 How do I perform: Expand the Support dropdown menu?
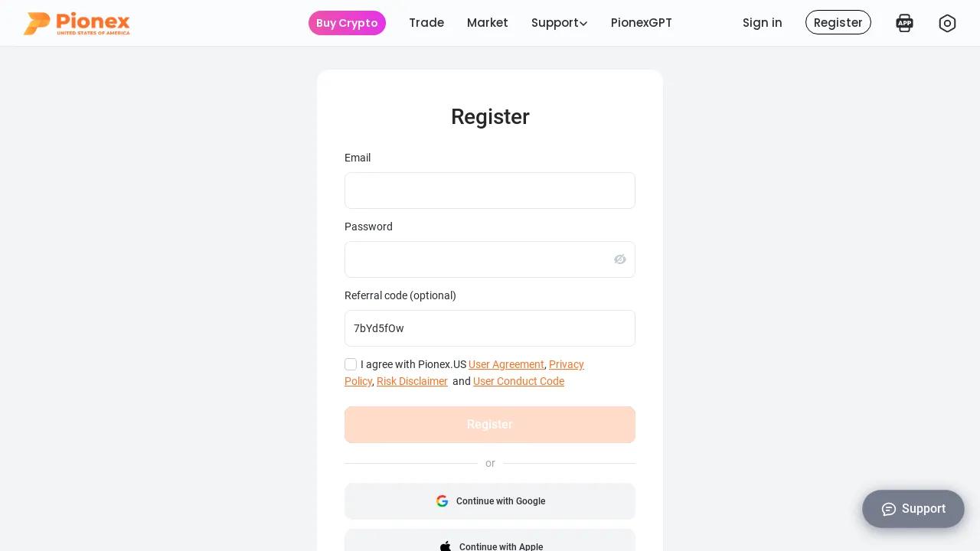click(559, 23)
